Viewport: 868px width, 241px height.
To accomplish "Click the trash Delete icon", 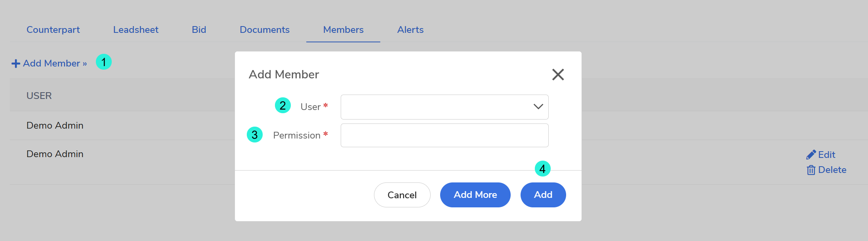I will pyautogui.click(x=811, y=170).
